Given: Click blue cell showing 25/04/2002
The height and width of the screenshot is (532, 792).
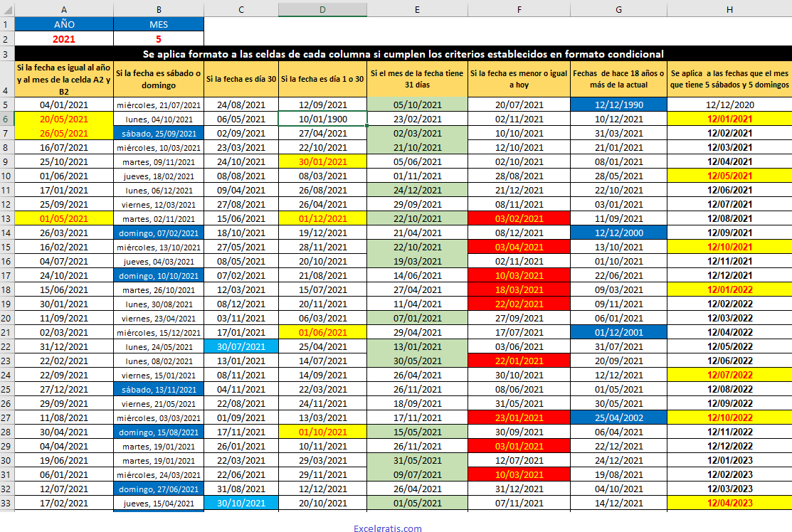Looking at the screenshot, I should click(x=618, y=417).
